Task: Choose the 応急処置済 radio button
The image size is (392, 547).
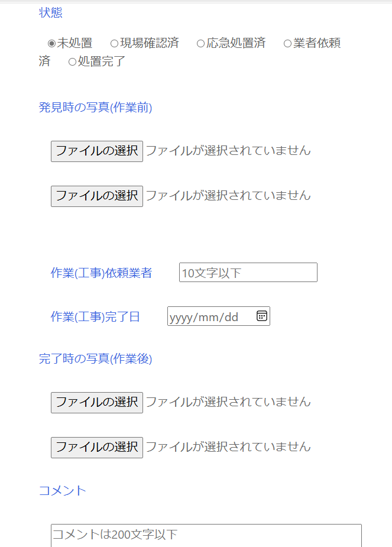Action: [x=201, y=43]
